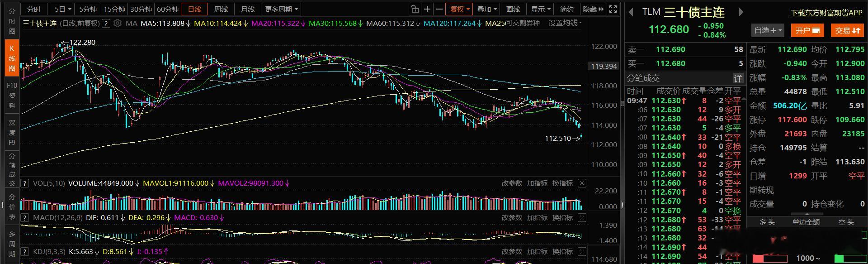Go to previous contract arrow
The width and height of the screenshot is (868, 264).
coord(631,12)
